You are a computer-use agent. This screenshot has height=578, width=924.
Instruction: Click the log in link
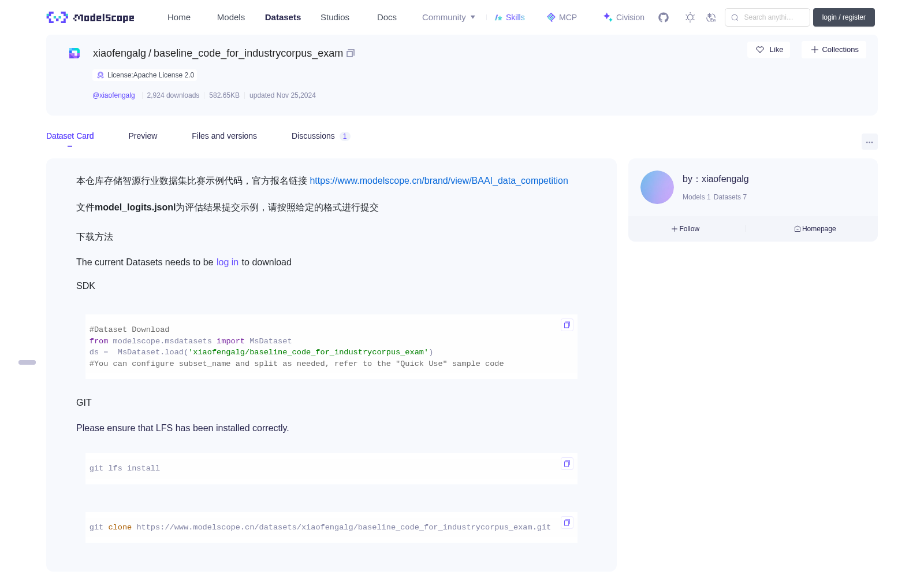point(228,262)
